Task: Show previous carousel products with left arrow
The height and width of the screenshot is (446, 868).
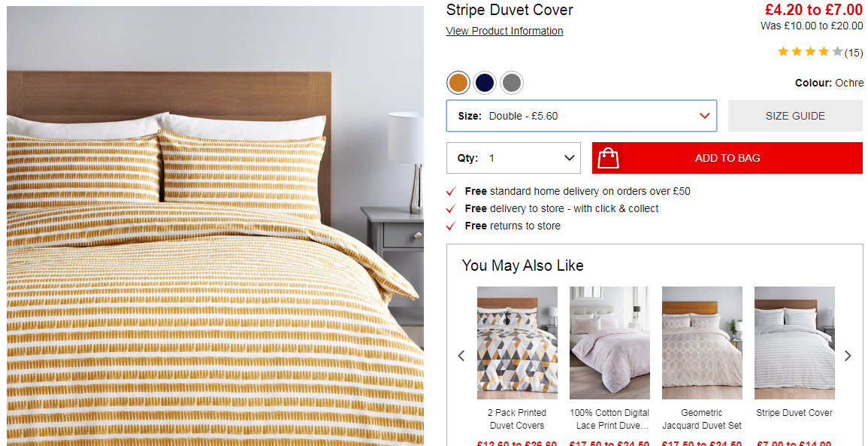Action: [x=461, y=356]
